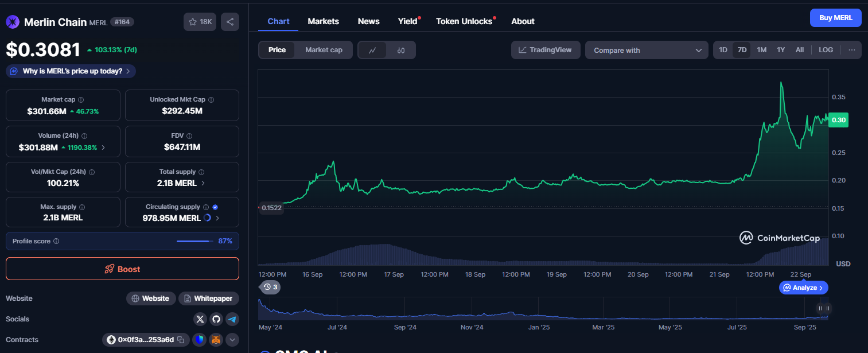The width and height of the screenshot is (868, 353).
Task: Expand the Circulating supply chevron
Action: (217, 218)
